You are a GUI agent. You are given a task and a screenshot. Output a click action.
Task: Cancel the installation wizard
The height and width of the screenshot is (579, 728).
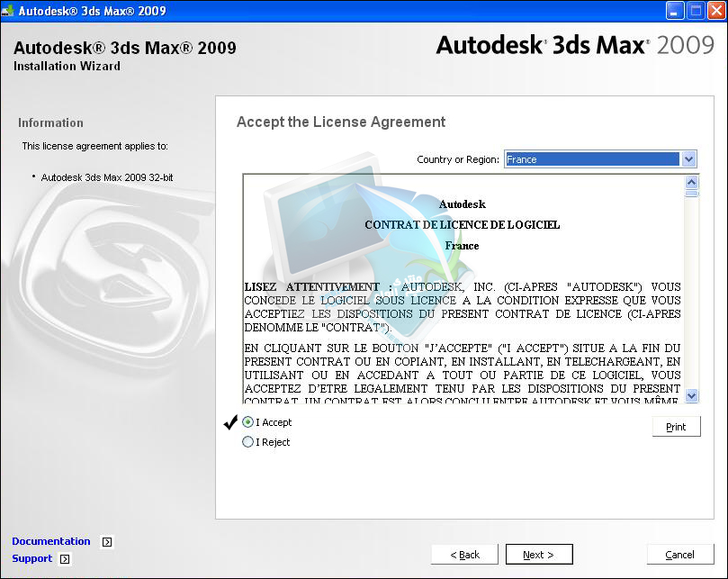(679, 555)
